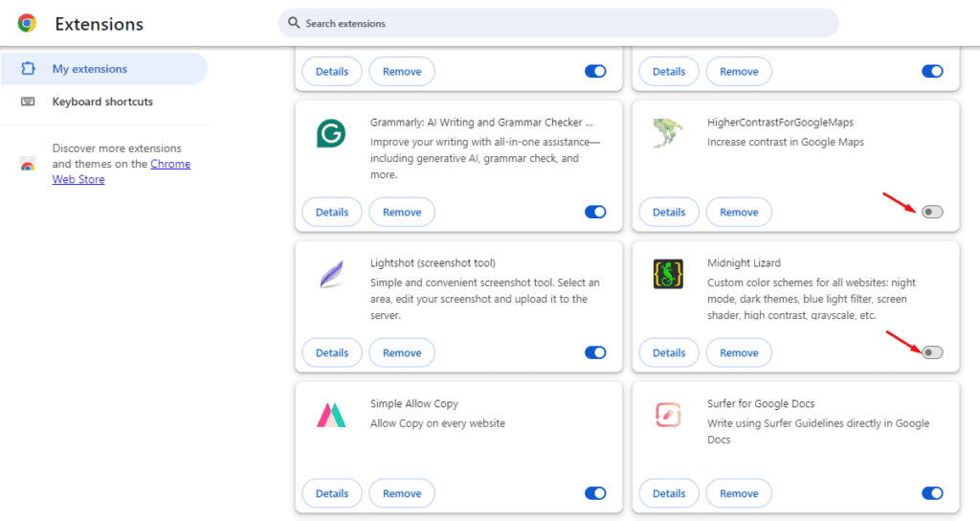
Task: Click the Midnight Lizard extension icon
Action: tap(668, 274)
